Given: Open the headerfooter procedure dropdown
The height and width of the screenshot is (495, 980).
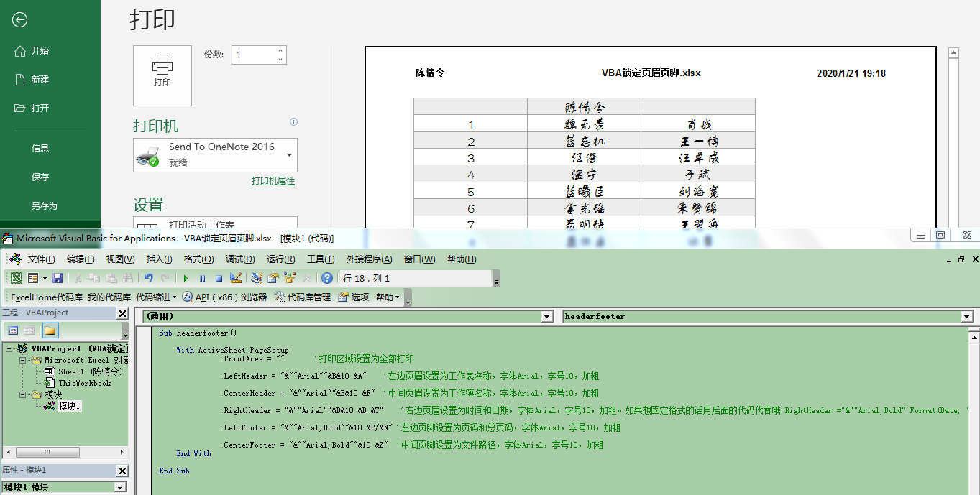Looking at the screenshot, I should (968, 316).
